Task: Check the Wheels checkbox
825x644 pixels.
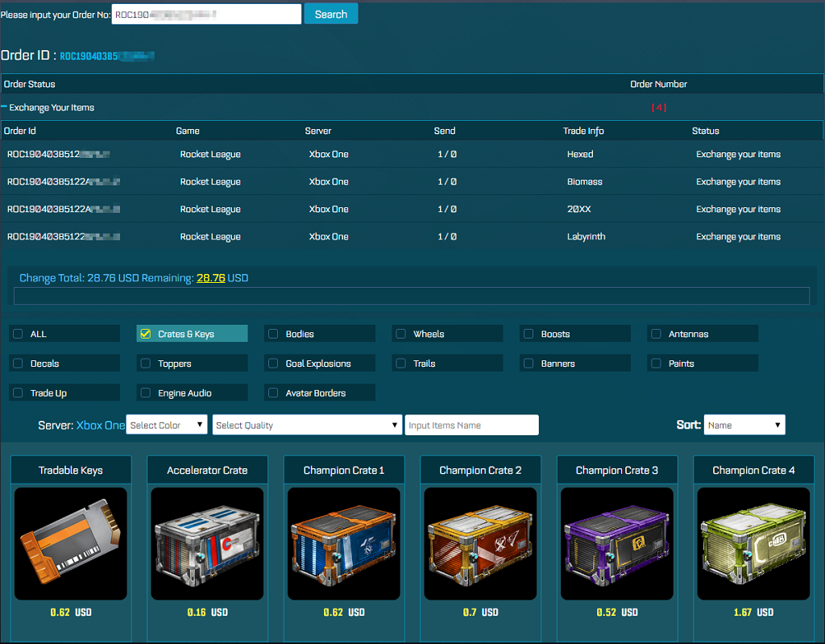Action: 401,334
